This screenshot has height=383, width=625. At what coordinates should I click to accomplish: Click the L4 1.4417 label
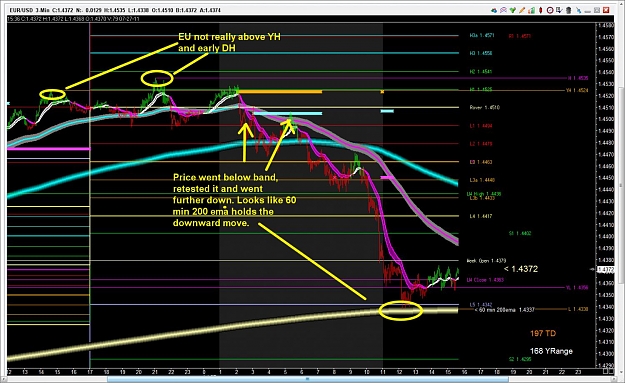pyautogui.click(x=481, y=216)
